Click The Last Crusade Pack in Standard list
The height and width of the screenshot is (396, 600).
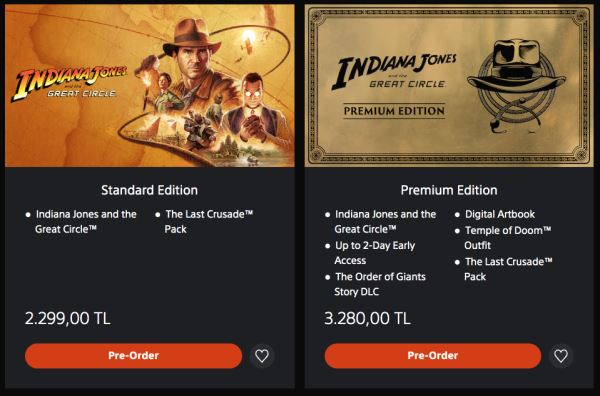[x=209, y=222]
